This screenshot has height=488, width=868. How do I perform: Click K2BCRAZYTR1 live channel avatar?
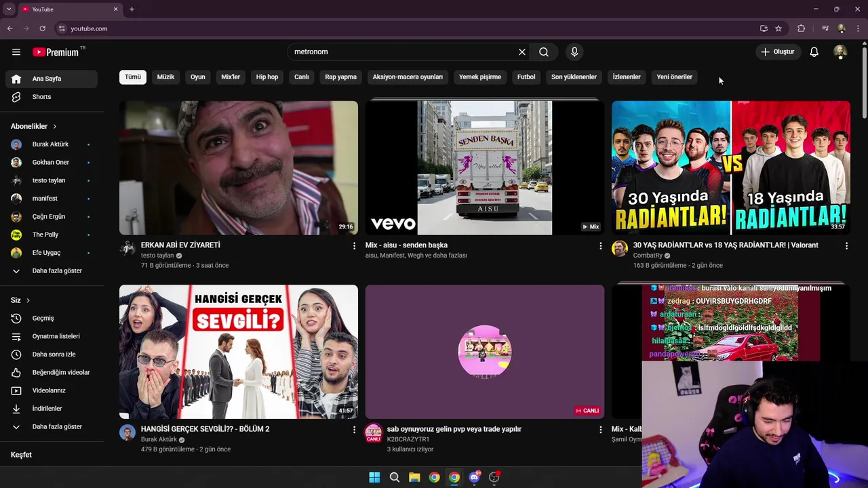(x=374, y=433)
